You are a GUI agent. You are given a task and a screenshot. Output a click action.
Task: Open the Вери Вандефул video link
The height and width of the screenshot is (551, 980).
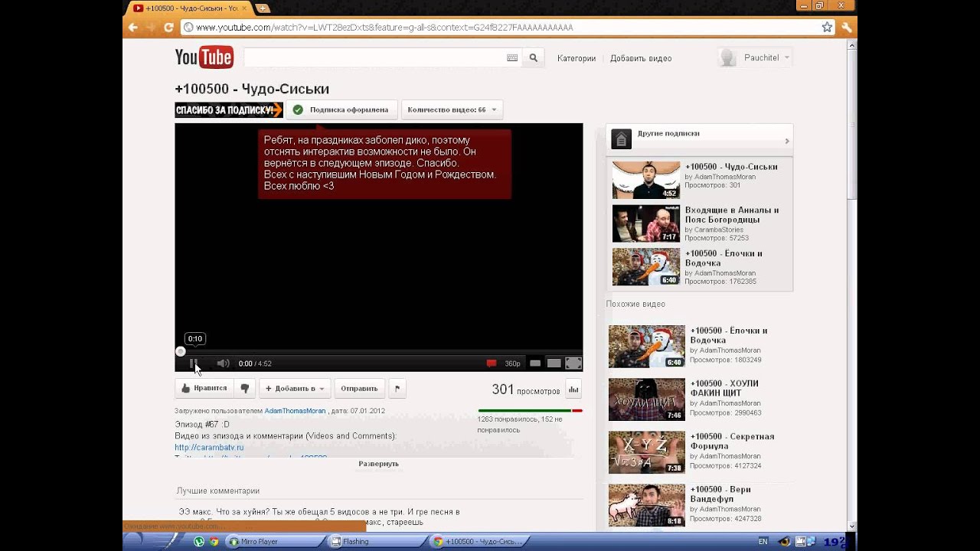pos(720,494)
